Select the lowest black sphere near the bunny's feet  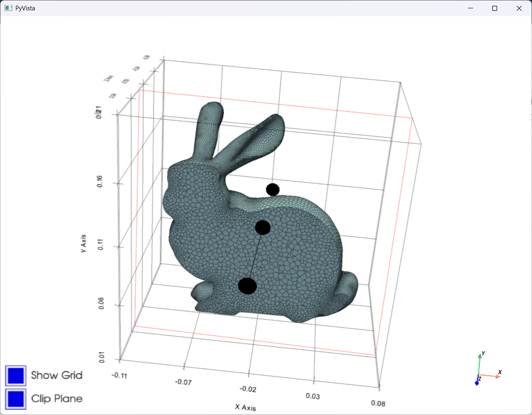(x=247, y=286)
